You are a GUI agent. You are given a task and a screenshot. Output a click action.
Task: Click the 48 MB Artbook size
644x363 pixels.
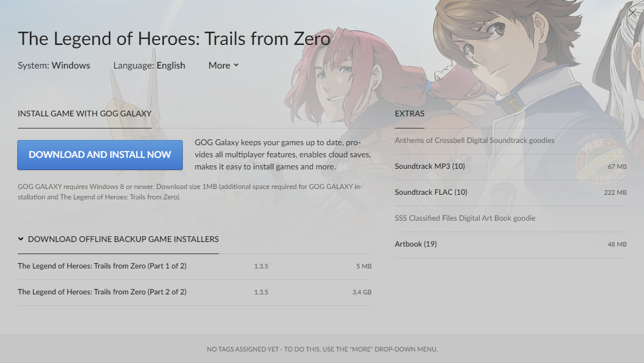click(617, 244)
